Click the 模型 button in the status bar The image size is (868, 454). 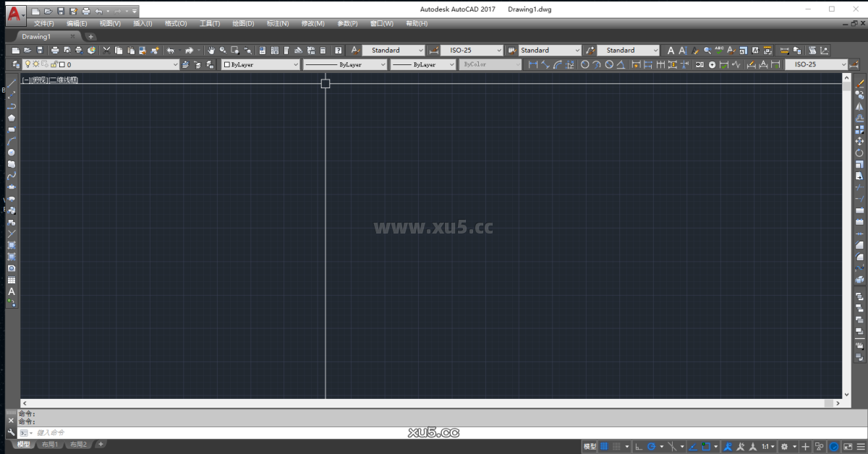click(x=588, y=445)
